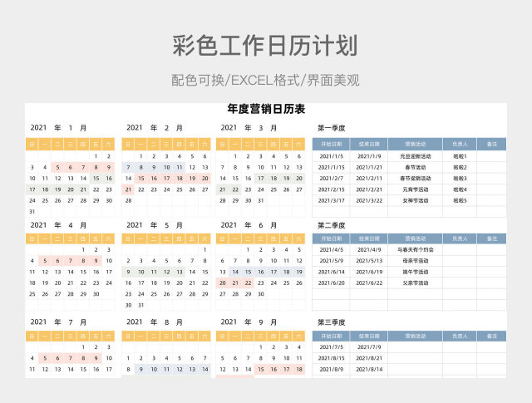532x403 pixels.
Task: Select the sheet heading 年度营销日历表
Action: pyautogui.click(x=266, y=109)
